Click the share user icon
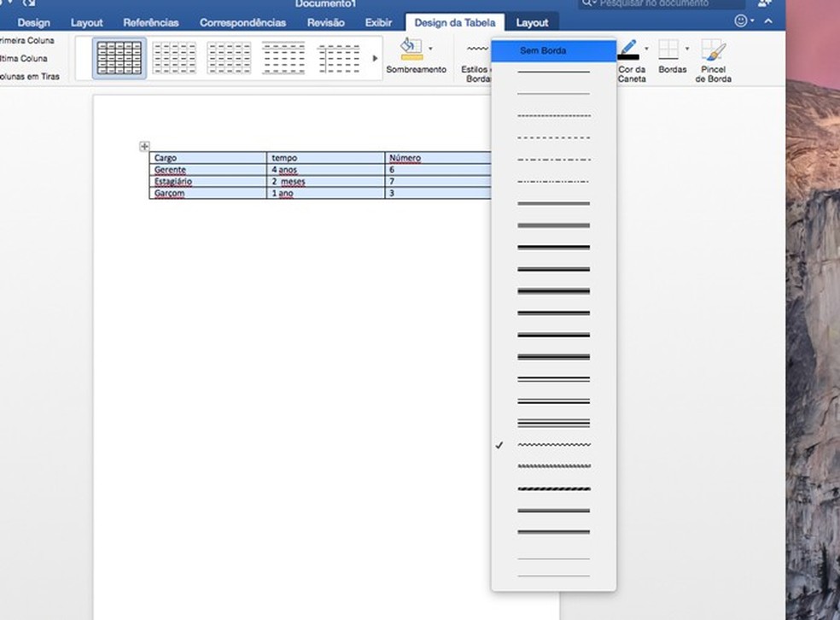 [765, 3]
